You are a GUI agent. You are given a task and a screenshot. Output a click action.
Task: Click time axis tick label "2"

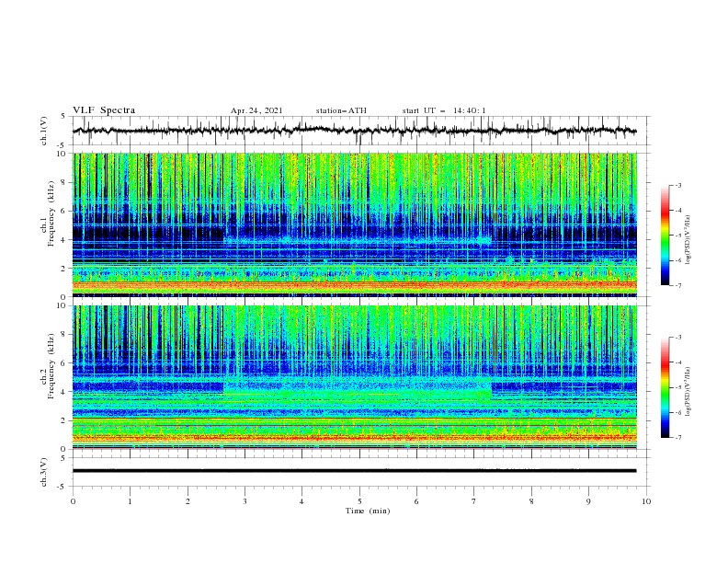coord(188,501)
